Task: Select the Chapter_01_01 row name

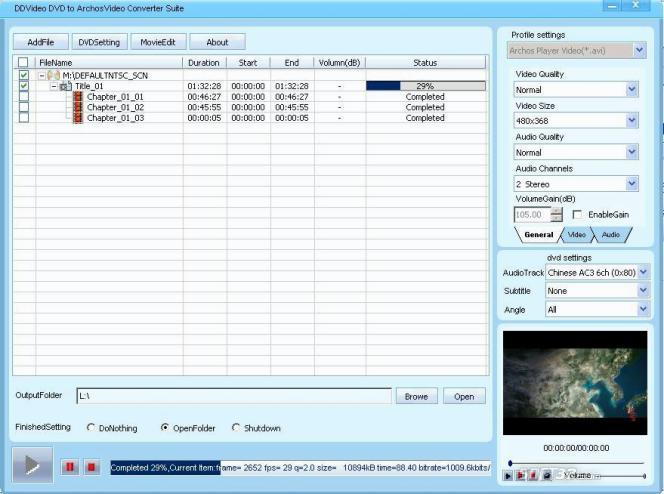Action: click(x=115, y=97)
